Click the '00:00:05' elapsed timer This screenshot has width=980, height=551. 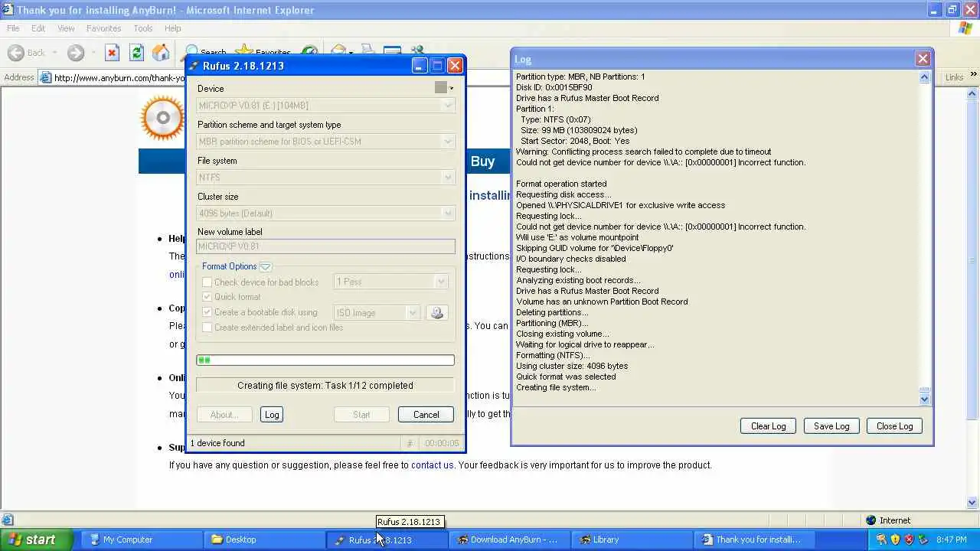tap(442, 443)
